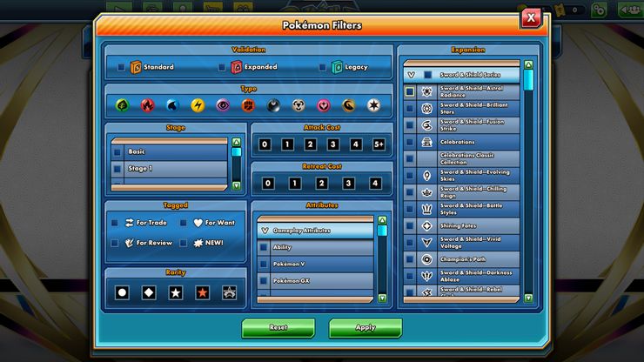Select Sword & Shield—Evolving Skies expansion
644x362 pixels.
[x=410, y=175]
